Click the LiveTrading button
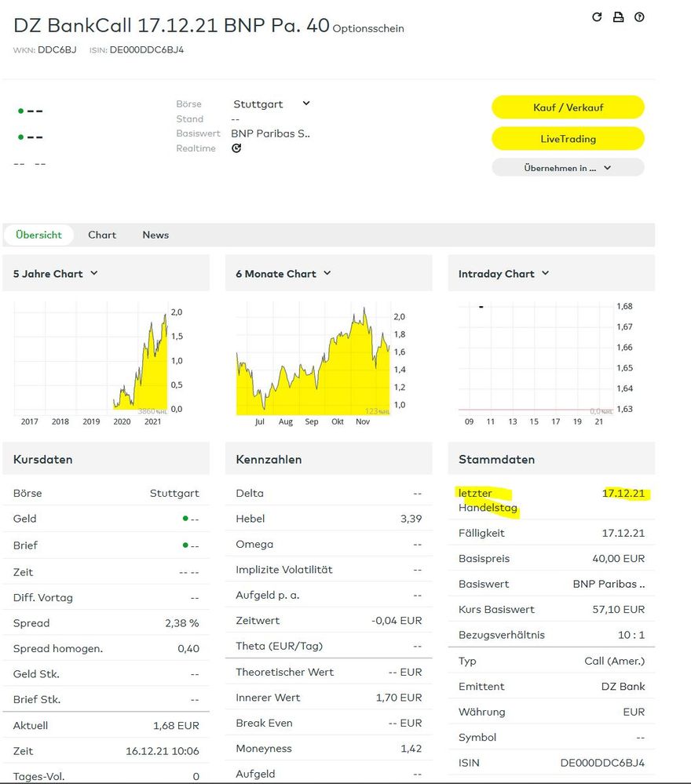691x784 pixels. 567,139
